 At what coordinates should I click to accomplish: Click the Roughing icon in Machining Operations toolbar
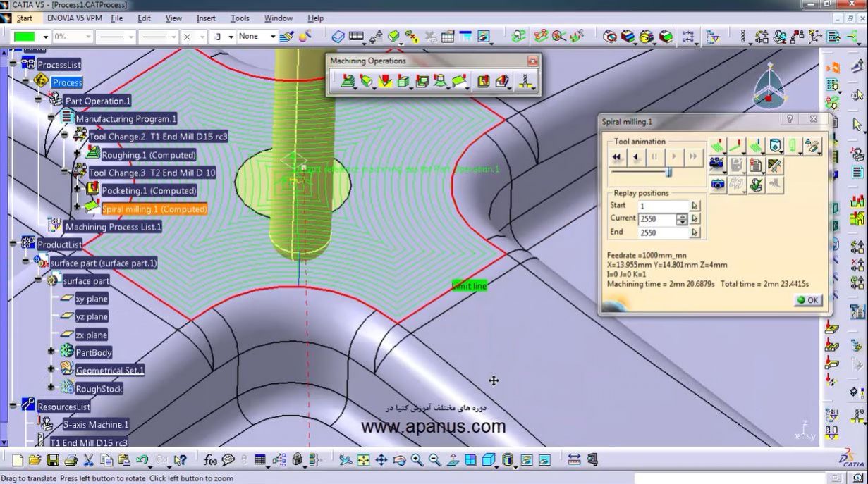(348, 82)
